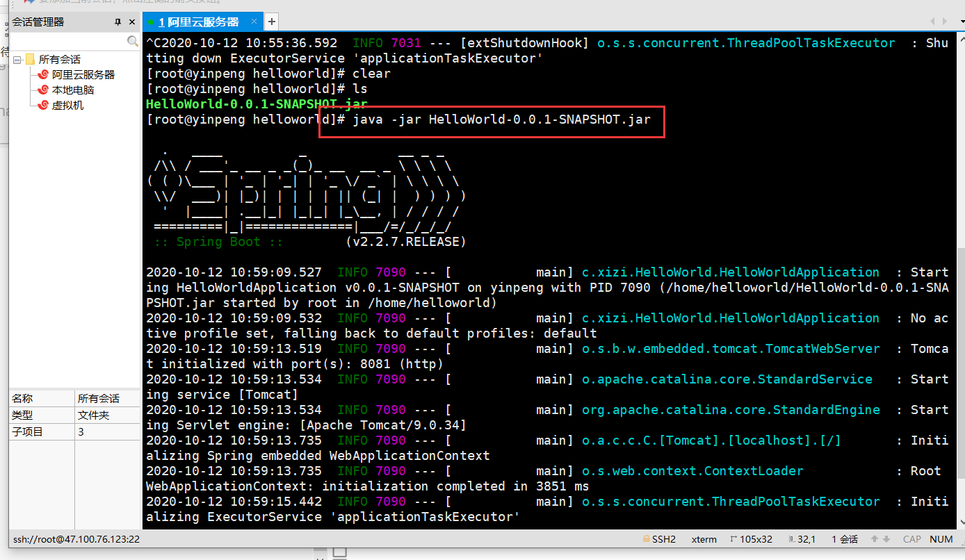The image size is (965, 560).
Task: Click the 虚拟机 session icon
Action: coord(44,106)
